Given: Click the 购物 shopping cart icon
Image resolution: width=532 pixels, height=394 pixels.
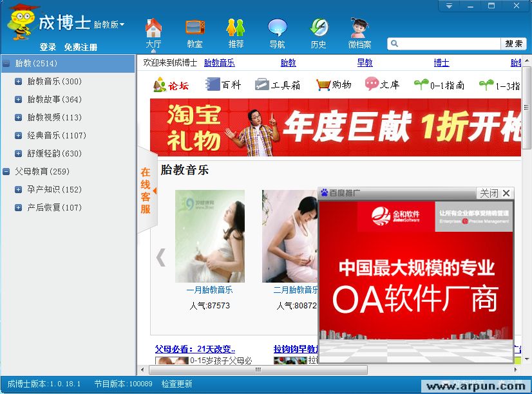Looking at the screenshot, I should [x=323, y=84].
